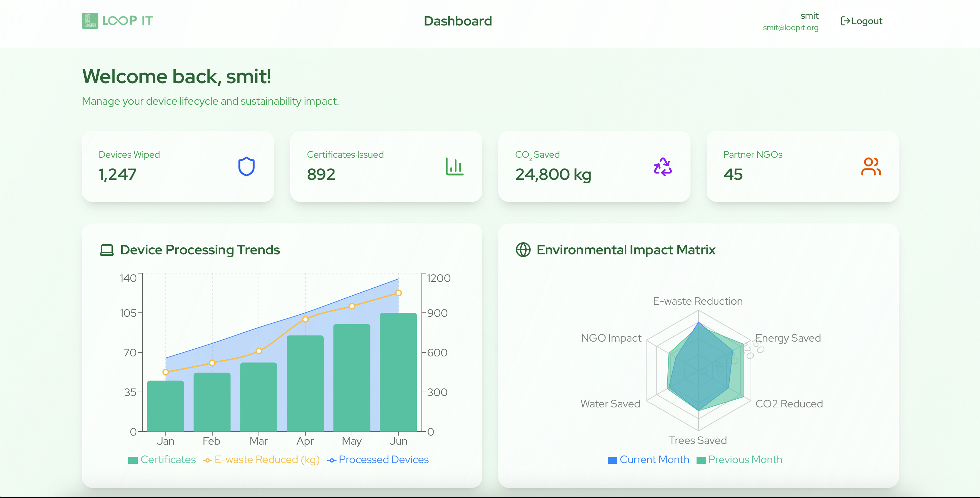Image resolution: width=980 pixels, height=498 pixels.
Task: Click the green Previous Month color swatch
Action: [701, 460]
